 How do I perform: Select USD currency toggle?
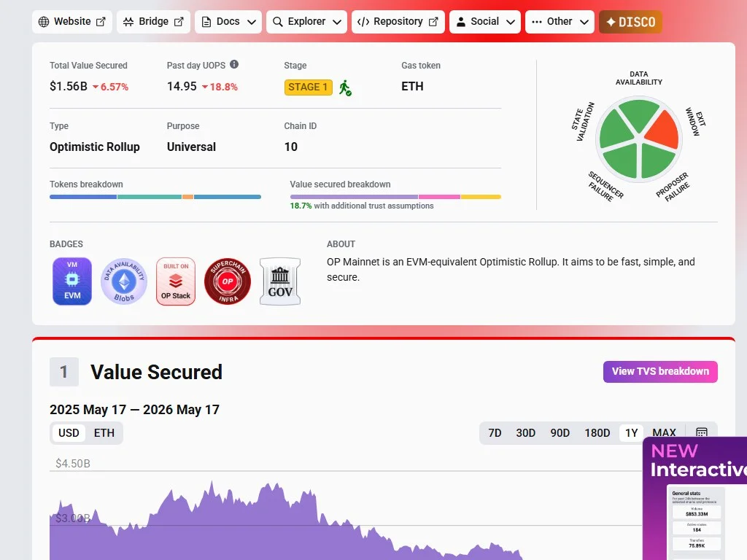69,433
